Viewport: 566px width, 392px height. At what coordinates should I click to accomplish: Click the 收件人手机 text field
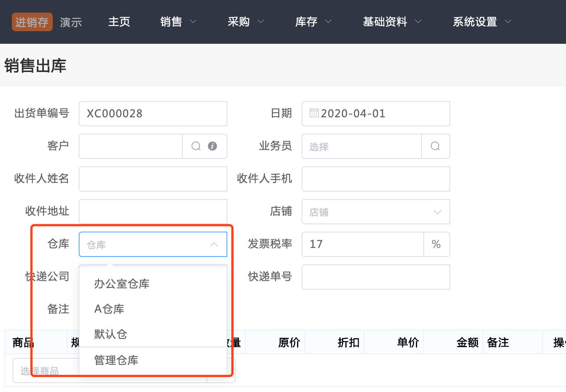[x=375, y=179]
